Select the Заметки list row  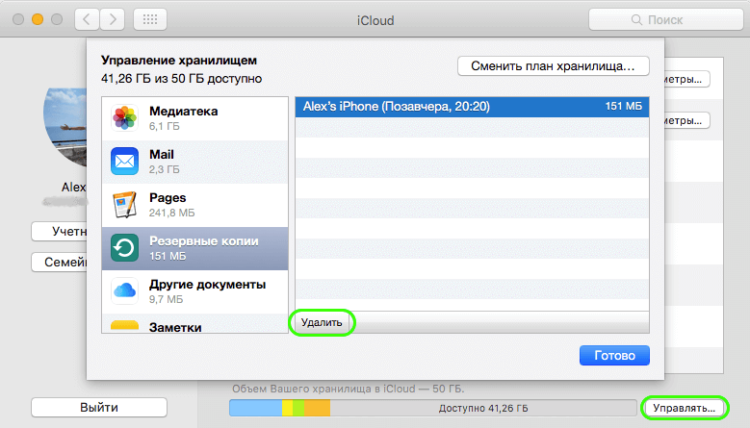click(195, 324)
